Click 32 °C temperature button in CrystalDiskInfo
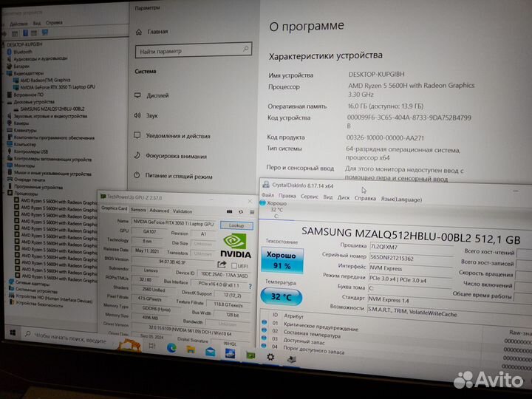532x399 pixels. (x=282, y=297)
